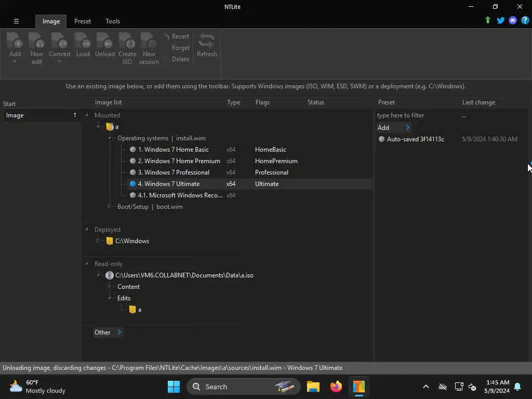Viewport: 532px width, 399px height.
Task: Click the Refresh toolbar icon
Action: pos(207,45)
